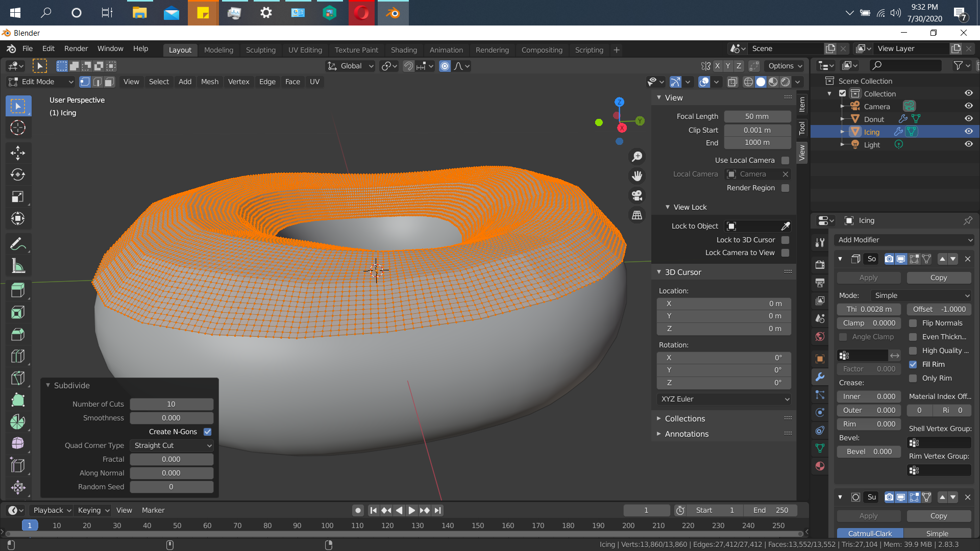The height and width of the screenshot is (551, 980).
Task: Activate the 3D Cursor tool
Action: click(x=18, y=128)
